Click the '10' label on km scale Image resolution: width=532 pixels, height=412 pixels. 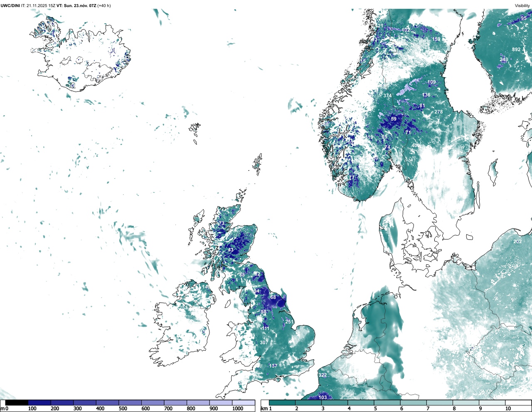[x=508, y=409]
